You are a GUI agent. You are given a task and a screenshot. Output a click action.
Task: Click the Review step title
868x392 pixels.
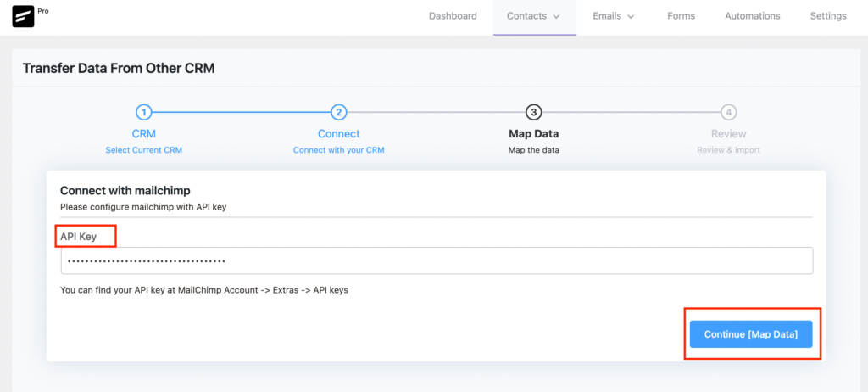[x=728, y=133]
